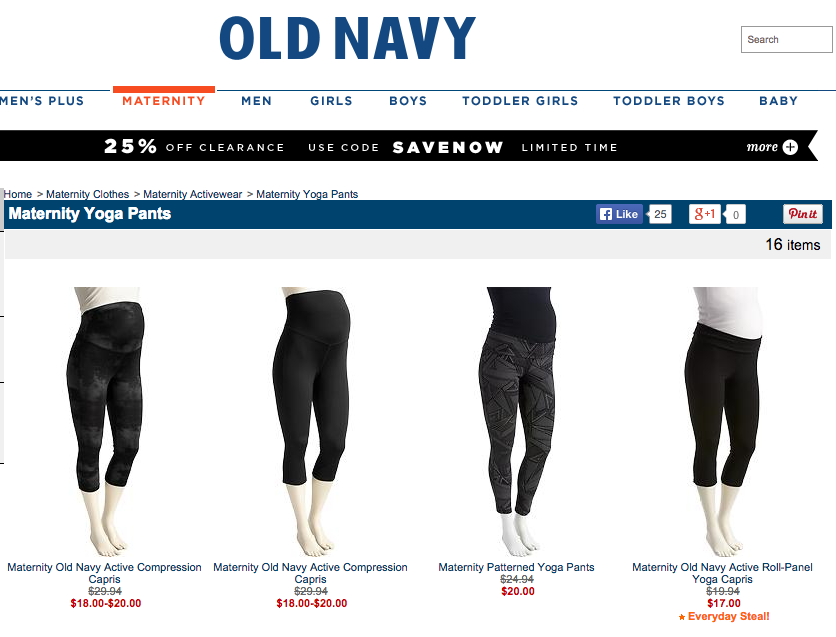Click into the Search field
This screenshot has height=637, width=836.
(x=786, y=39)
